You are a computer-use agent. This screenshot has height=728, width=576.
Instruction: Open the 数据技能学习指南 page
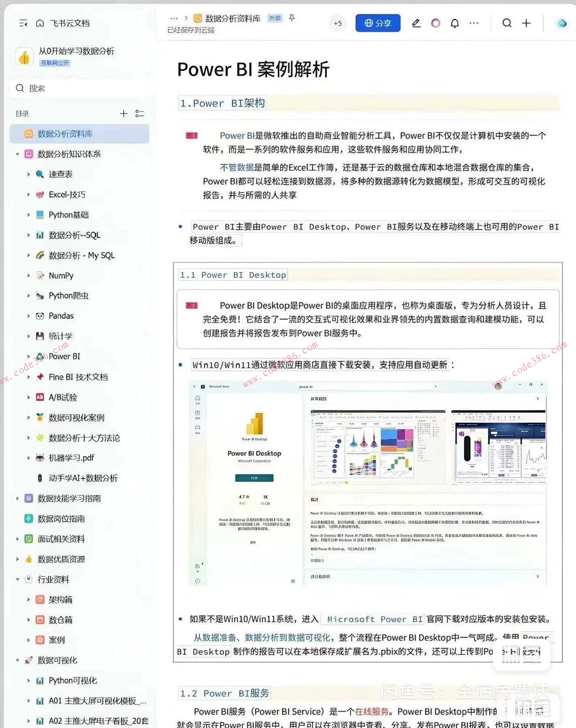[69, 498]
